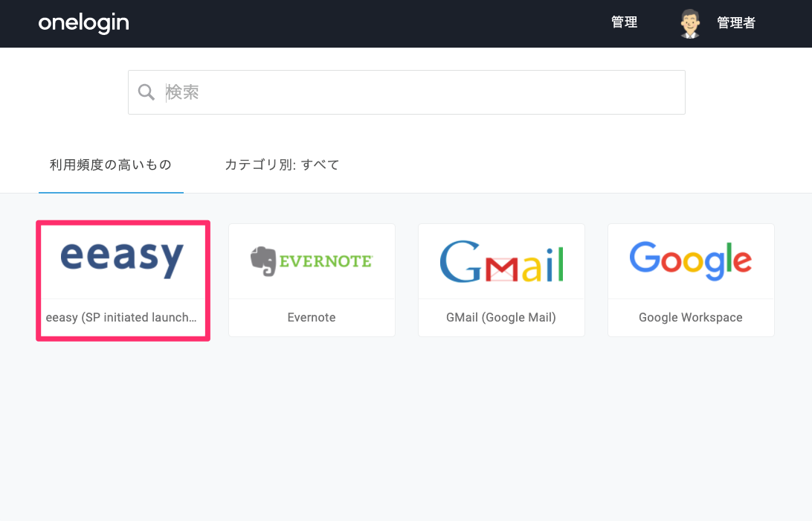This screenshot has height=521, width=812.
Task: Expand the カテゴリ別: すべて filter
Action: tap(283, 164)
